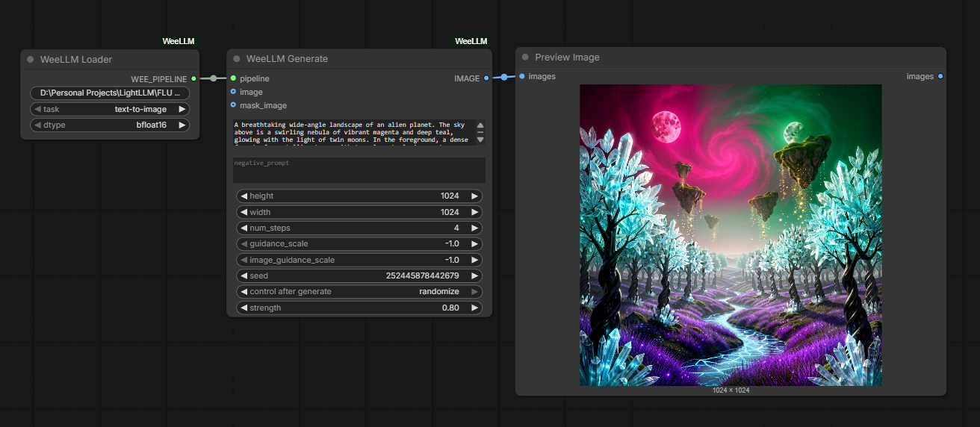Viewport: 980px width, 427px height.
Task: Click the right arrow on control after generate
Action: pyautogui.click(x=474, y=292)
